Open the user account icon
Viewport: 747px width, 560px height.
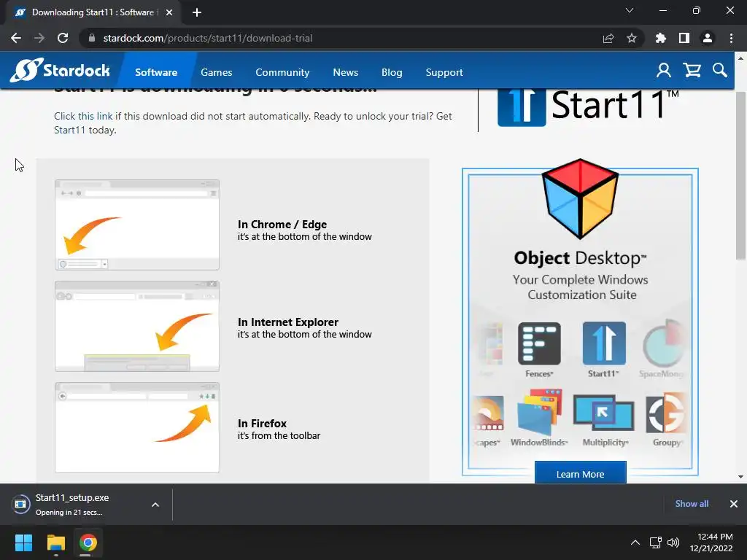point(664,71)
